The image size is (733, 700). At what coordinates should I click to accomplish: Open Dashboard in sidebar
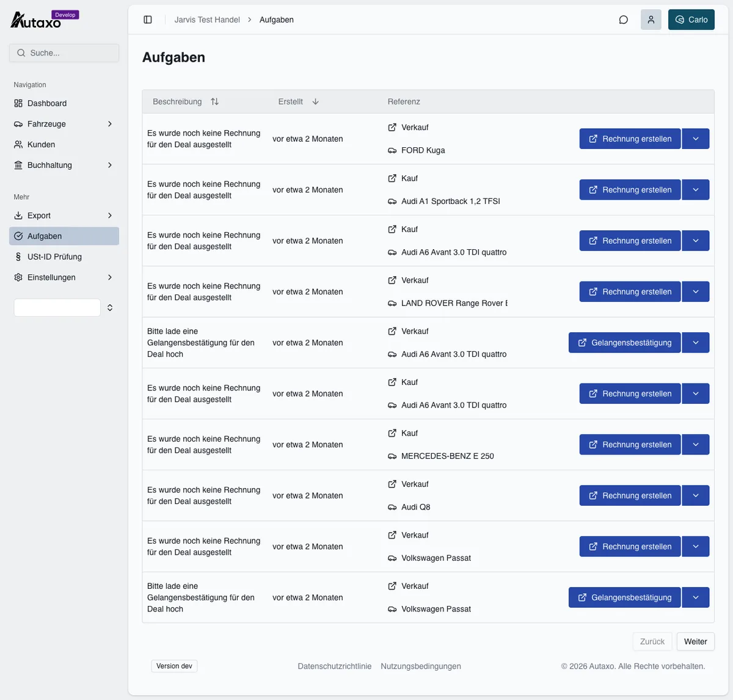pos(64,103)
